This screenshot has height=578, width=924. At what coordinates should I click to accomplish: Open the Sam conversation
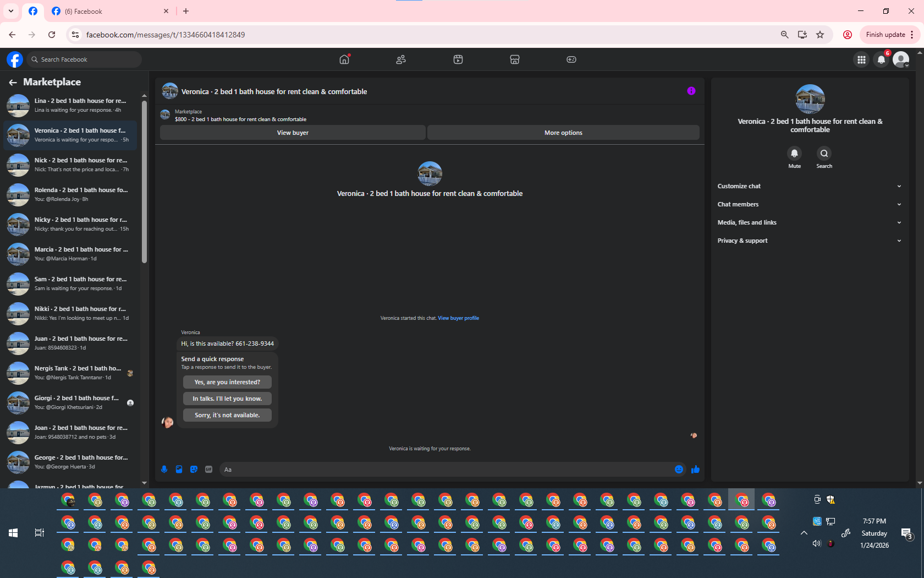tap(70, 284)
